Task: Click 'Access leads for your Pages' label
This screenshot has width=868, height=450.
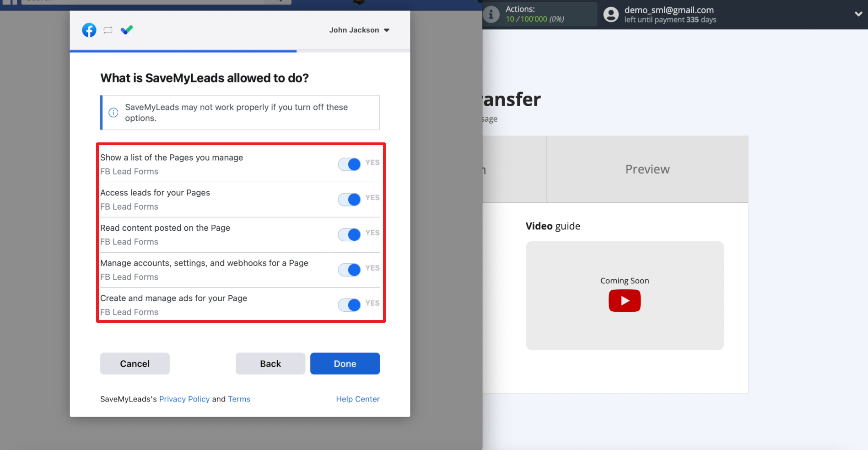Action: 155,193
